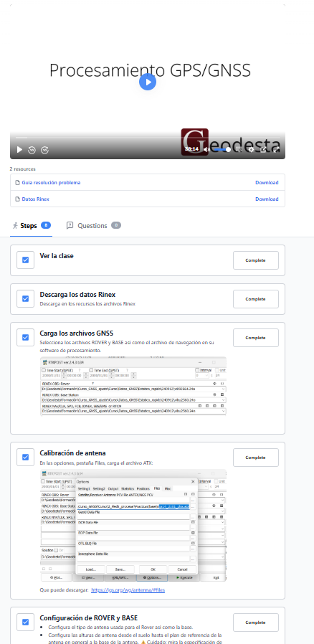The image size is (314, 644).
Task: Click the large blue play button
Action: (148, 82)
